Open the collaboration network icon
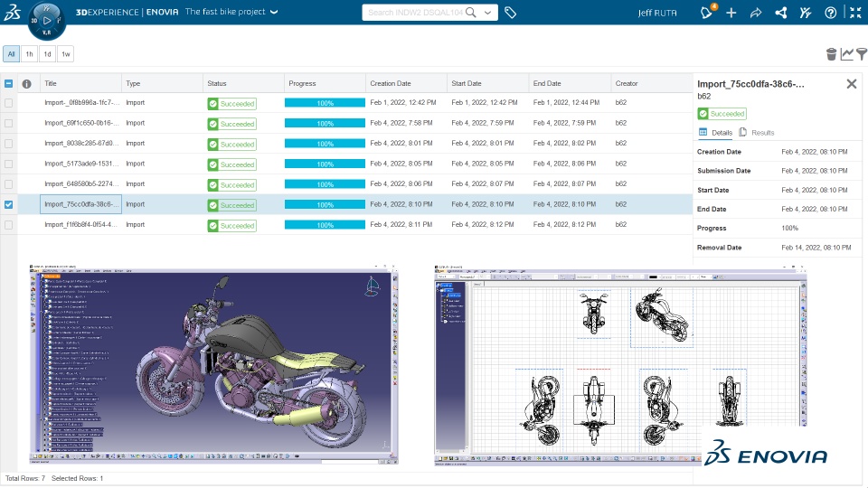 coord(781,12)
